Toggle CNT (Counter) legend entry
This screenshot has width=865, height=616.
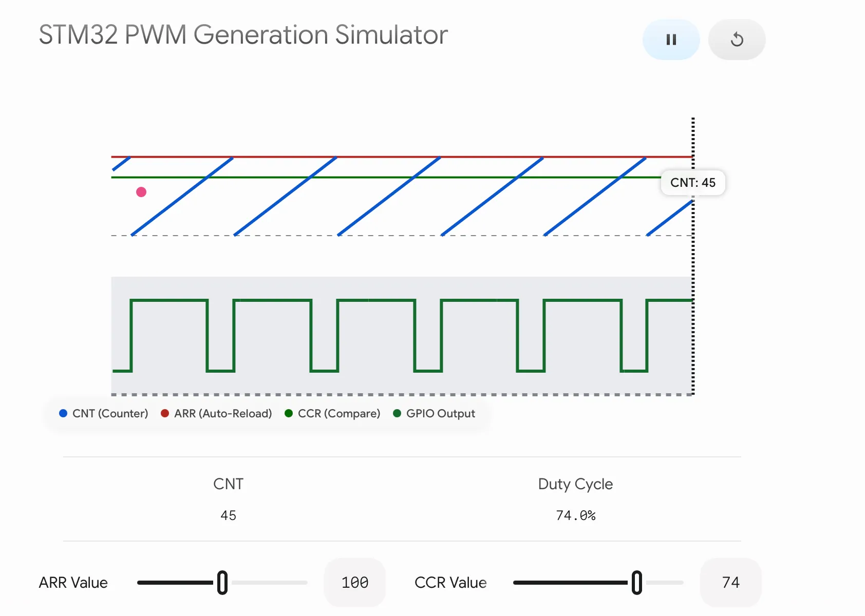(x=104, y=413)
